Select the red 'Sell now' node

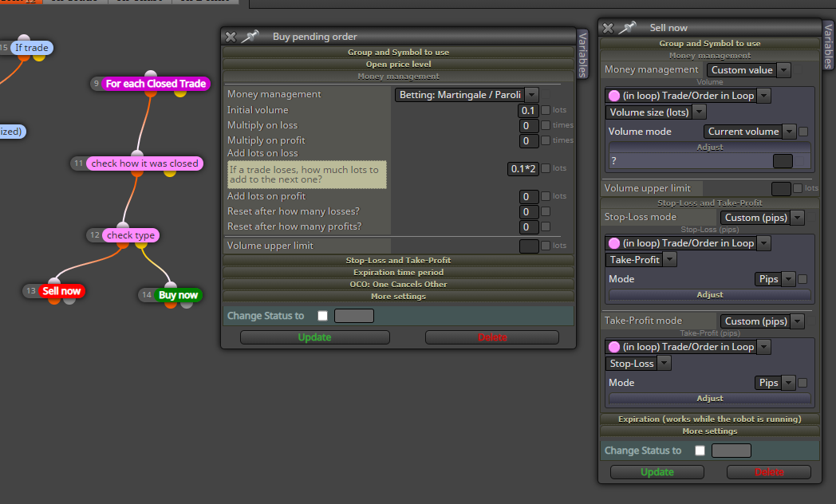[x=61, y=291]
